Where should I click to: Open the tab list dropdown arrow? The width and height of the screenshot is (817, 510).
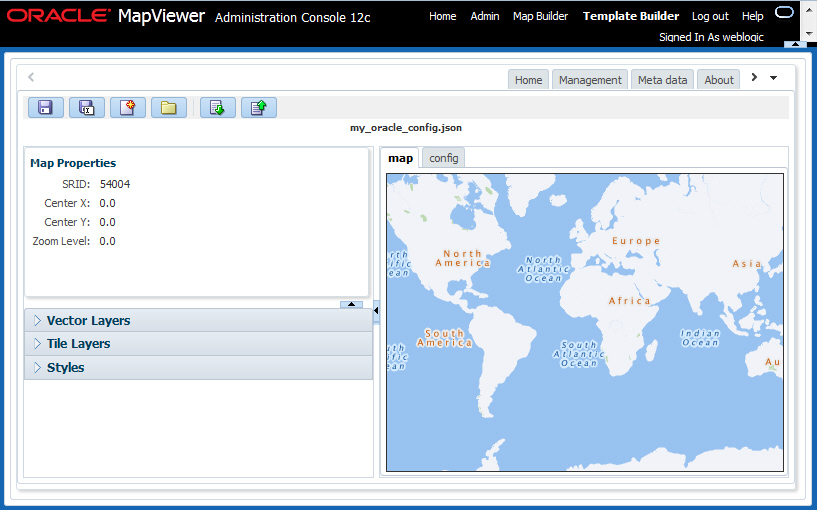(x=774, y=78)
